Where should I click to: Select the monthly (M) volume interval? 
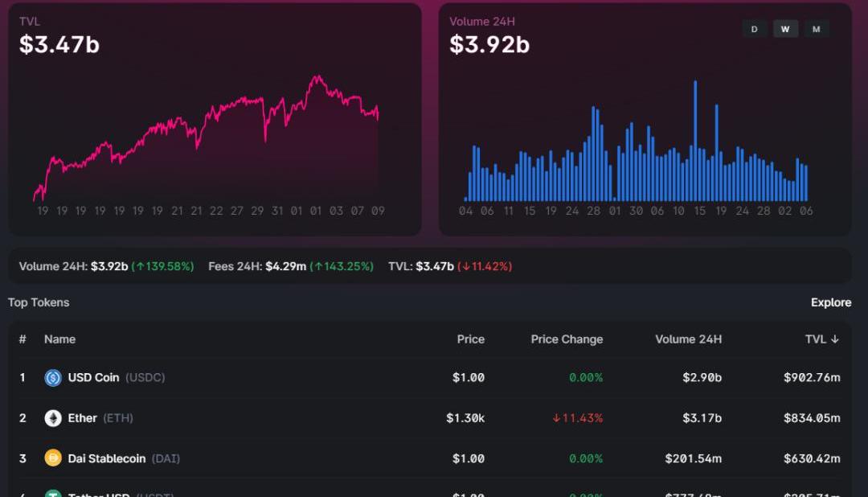(816, 29)
